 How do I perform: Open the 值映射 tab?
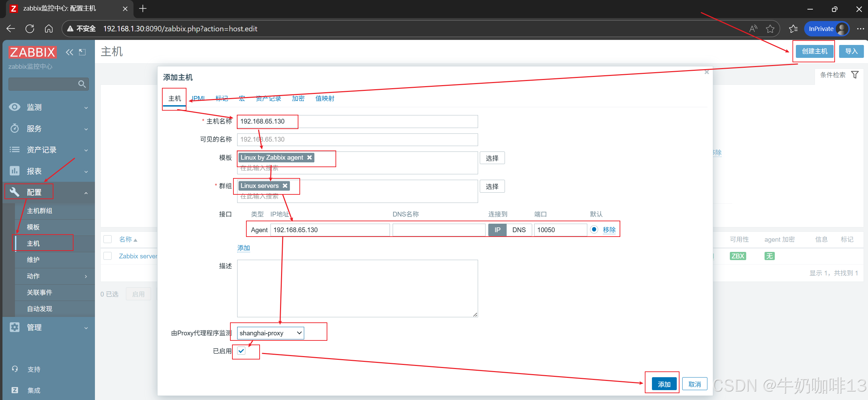pos(324,98)
